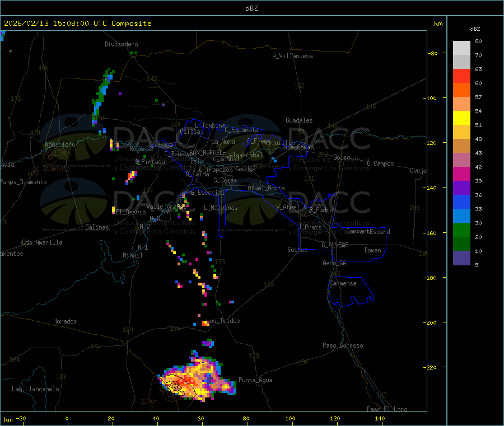
Task: Click the Guadales location label
Action: point(299,120)
